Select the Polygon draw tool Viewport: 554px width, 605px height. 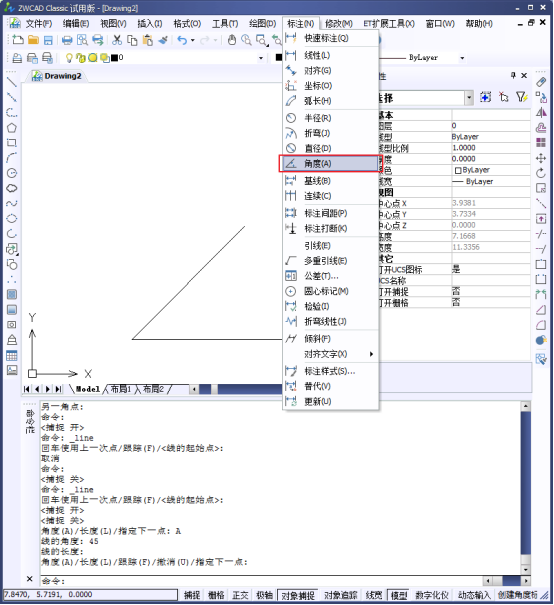(12, 128)
